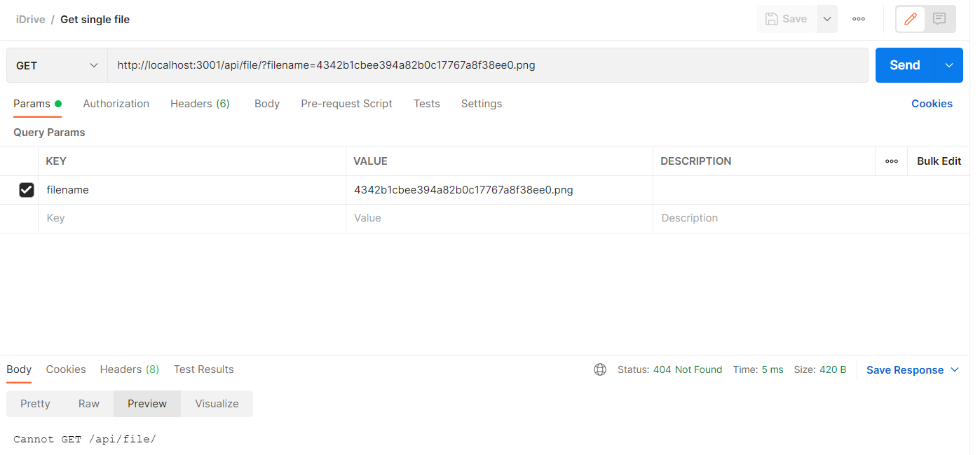The width and height of the screenshot is (980, 455).
Task: Click the request URL field
Action: [x=488, y=65]
